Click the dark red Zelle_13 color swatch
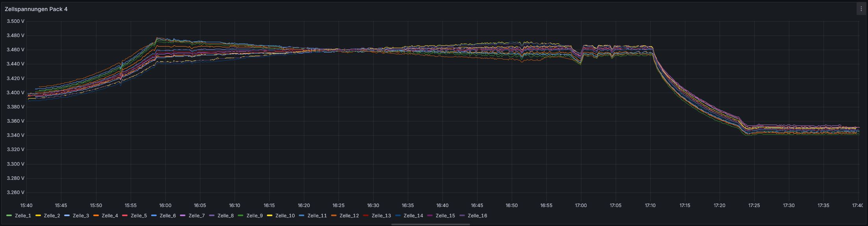 pyautogui.click(x=366, y=216)
